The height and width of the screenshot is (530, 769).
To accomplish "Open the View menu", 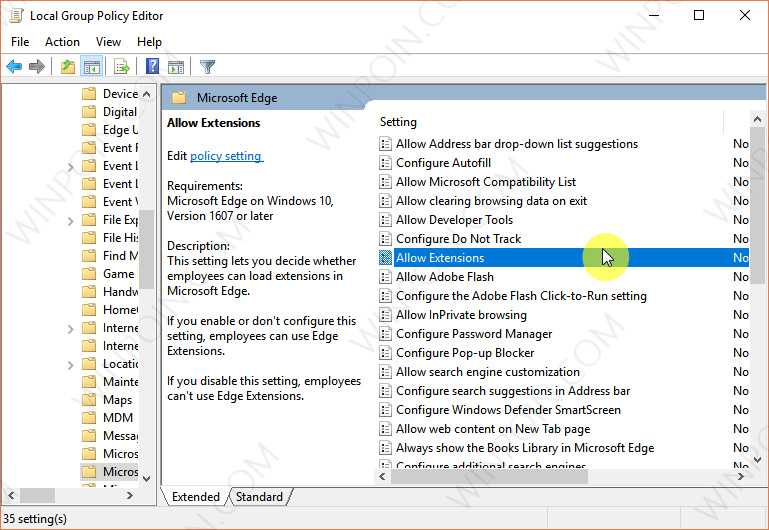I will pyautogui.click(x=108, y=42).
